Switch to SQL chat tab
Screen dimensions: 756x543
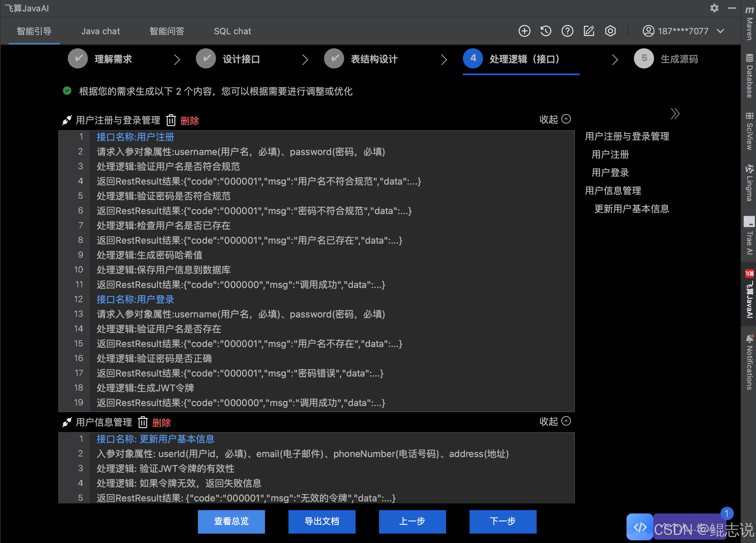tap(232, 31)
